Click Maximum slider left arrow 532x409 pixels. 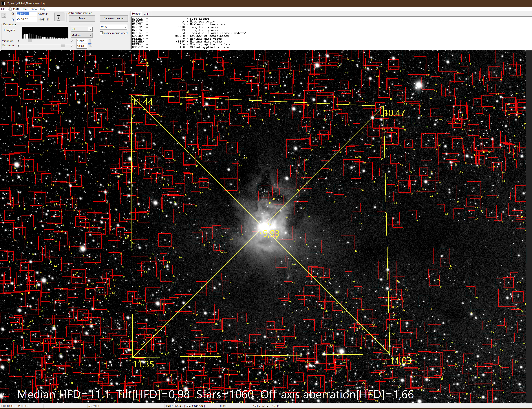coord(18,46)
